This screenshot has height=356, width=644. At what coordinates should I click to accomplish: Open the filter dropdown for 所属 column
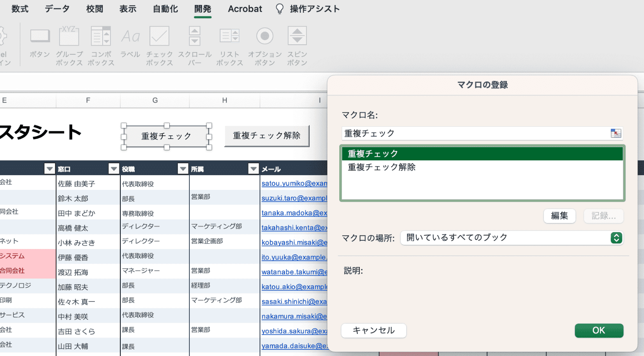[253, 169]
